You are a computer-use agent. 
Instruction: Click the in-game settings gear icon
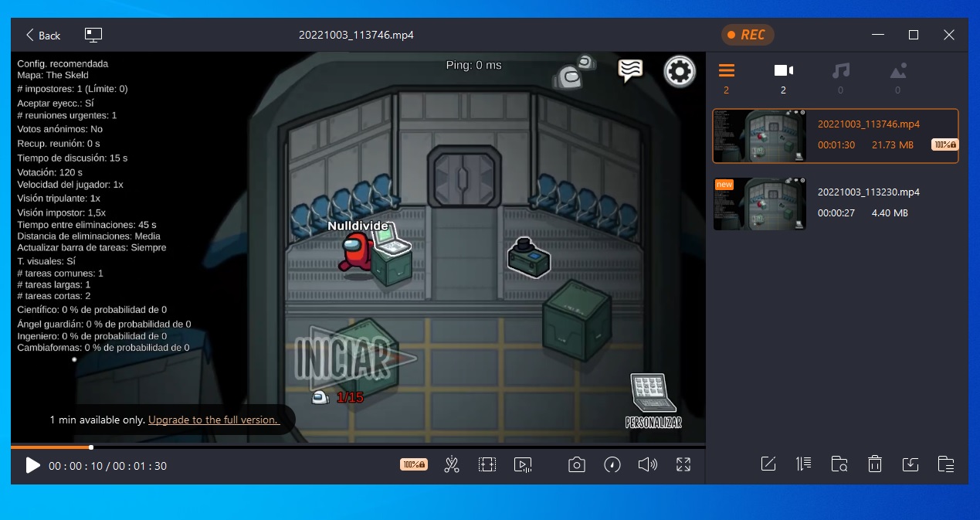[680, 71]
